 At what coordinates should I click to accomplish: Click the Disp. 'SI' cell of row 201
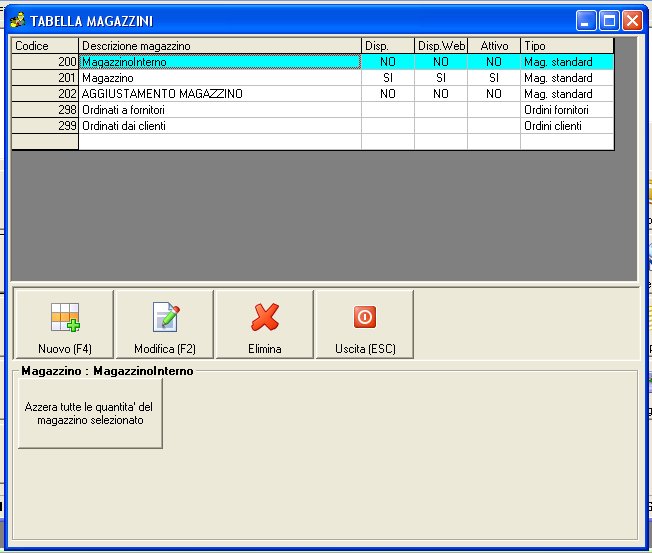[388, 78]
